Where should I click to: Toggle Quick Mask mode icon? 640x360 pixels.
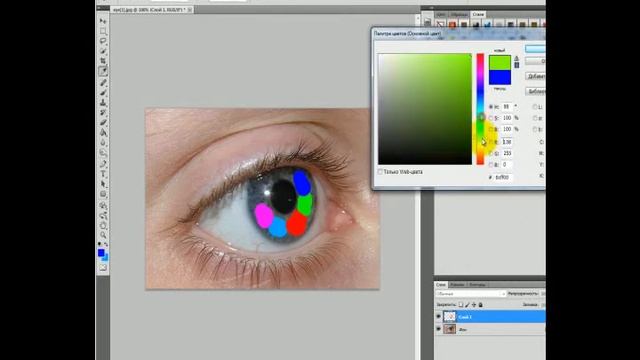(103, 268)
